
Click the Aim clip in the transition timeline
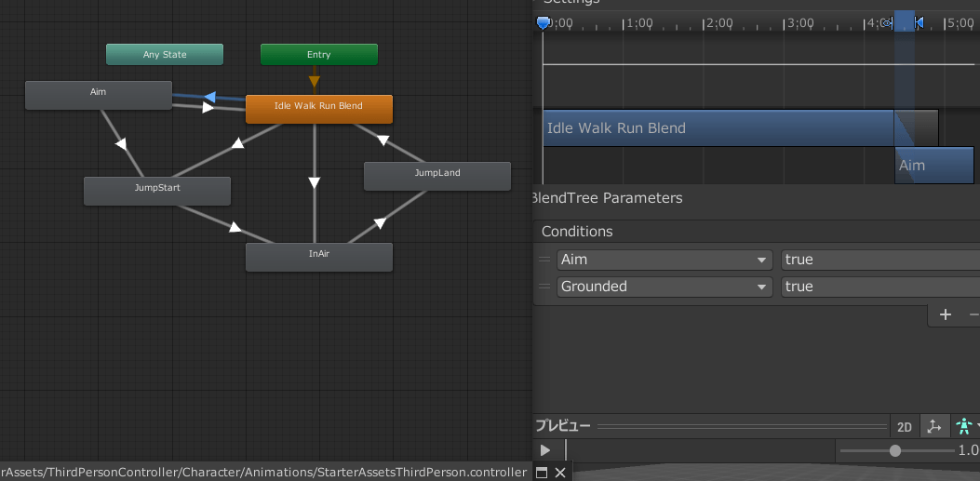point(934,166)
